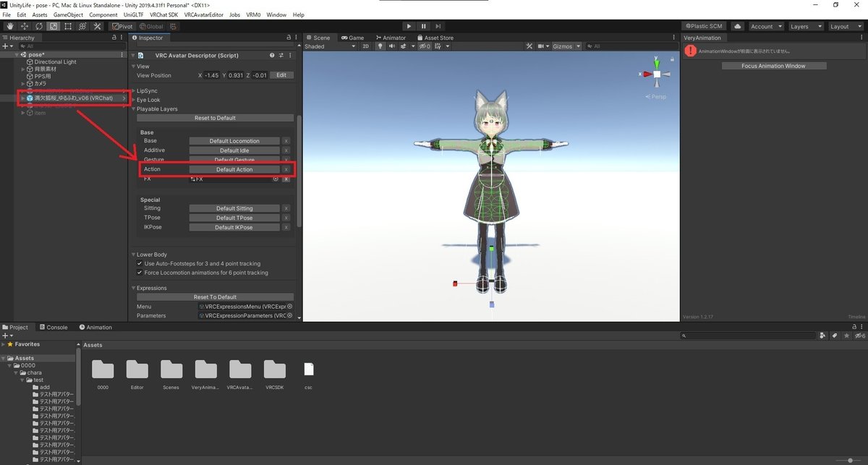868x465 pixels.
Task: Click the Plastic SCM icon
Action: click(705, 26)
